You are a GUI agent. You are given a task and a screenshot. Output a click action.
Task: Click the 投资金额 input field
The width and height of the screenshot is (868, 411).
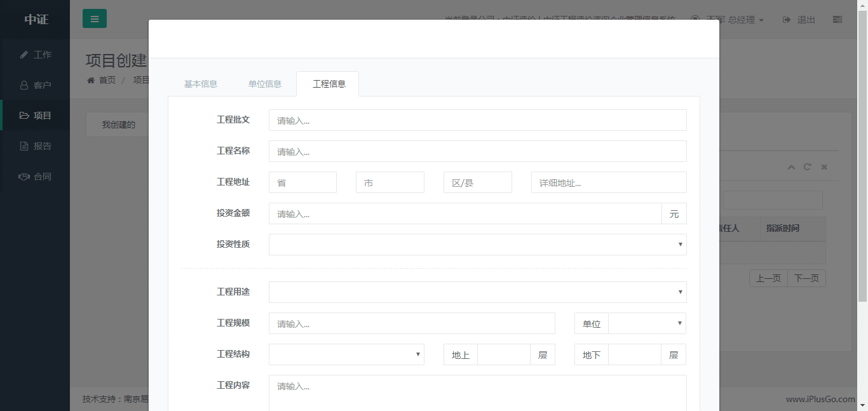tap(465, 213)
